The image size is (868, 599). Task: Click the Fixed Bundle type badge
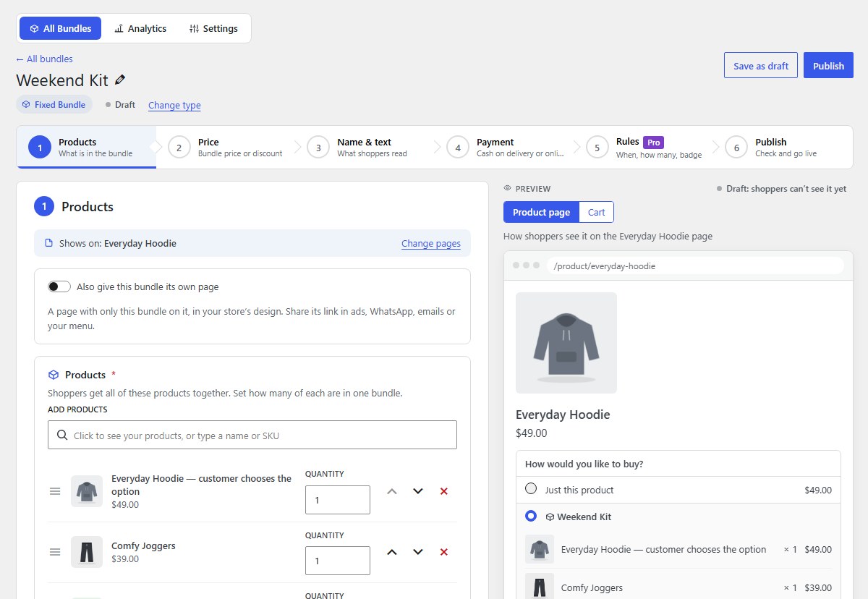[54, 105]
